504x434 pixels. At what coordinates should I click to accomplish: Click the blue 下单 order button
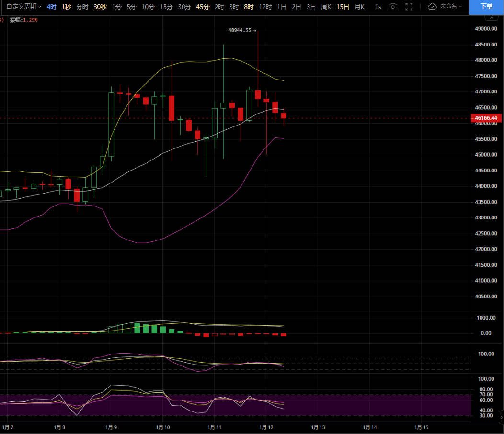[x=486, y=7]
